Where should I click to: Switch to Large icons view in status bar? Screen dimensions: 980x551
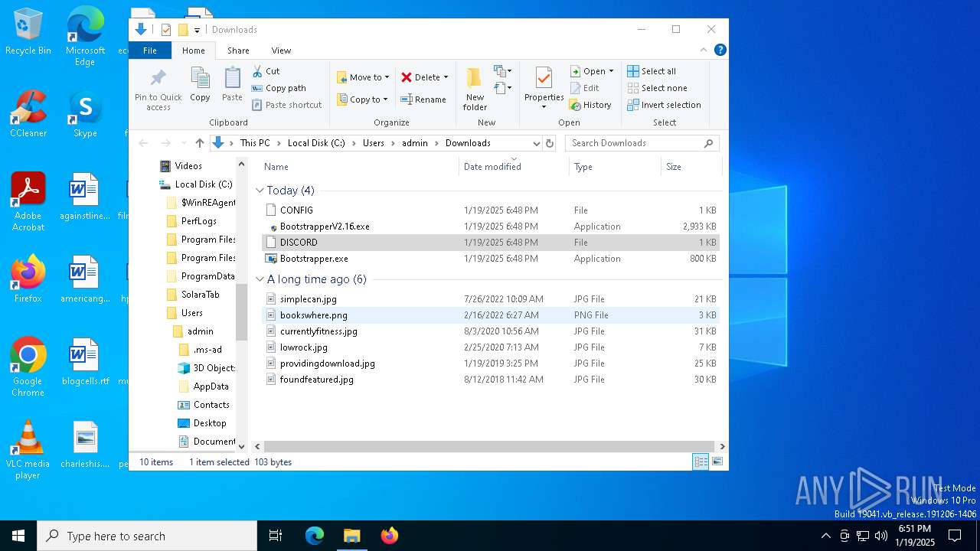(717, 461)
